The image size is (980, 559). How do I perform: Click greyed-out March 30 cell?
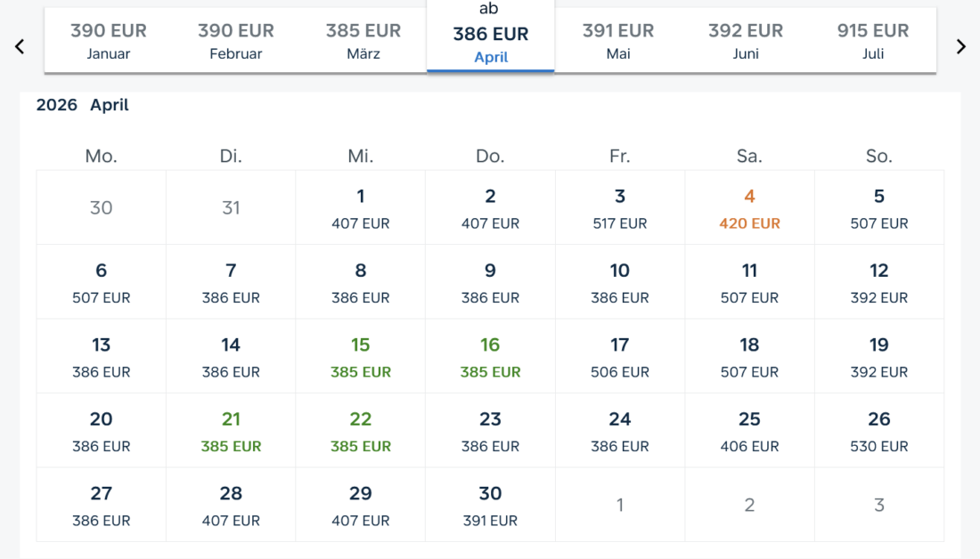coord(102,208)
